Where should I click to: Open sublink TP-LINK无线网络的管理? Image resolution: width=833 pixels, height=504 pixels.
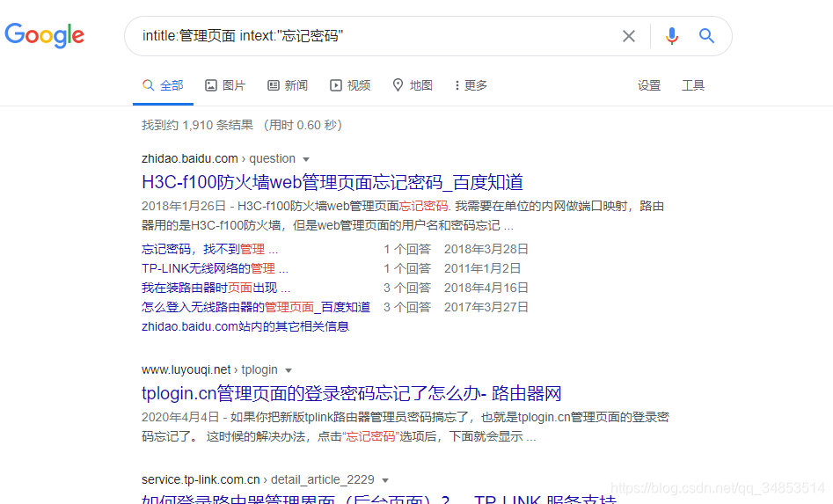pos(216,269)
